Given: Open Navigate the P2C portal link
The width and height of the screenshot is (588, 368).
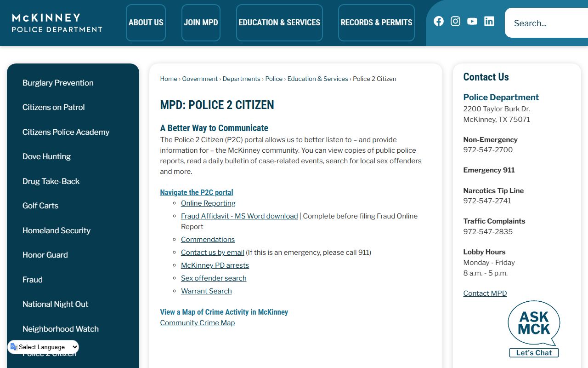Looking at the screenshot, I should click(x=197, y=192).
